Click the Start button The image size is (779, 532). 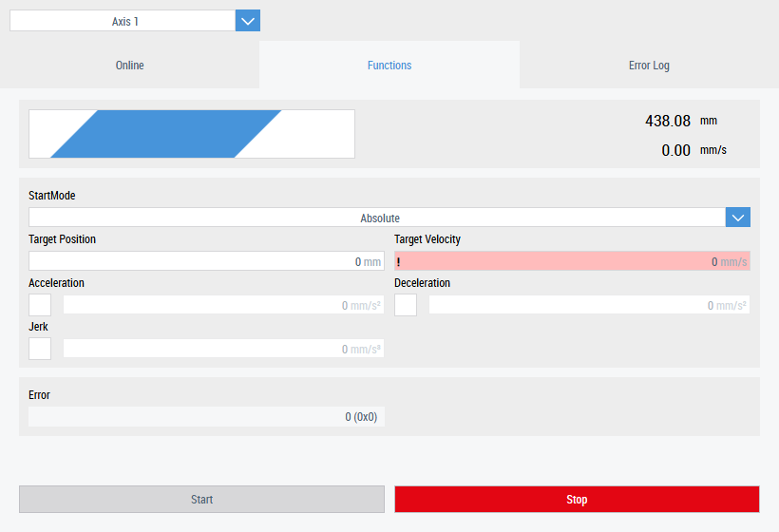(201, 499)
